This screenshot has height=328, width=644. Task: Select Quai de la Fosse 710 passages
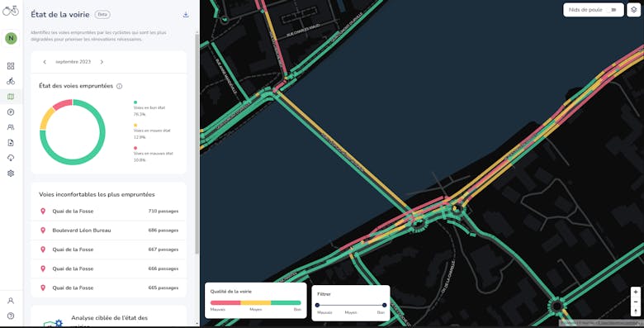109,212
